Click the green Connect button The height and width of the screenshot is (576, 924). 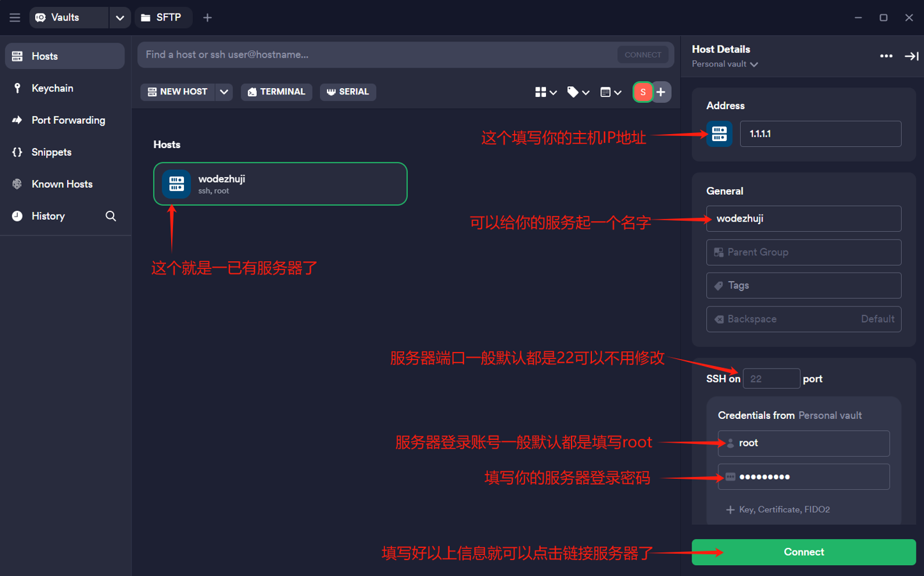[x=803, y=552]
